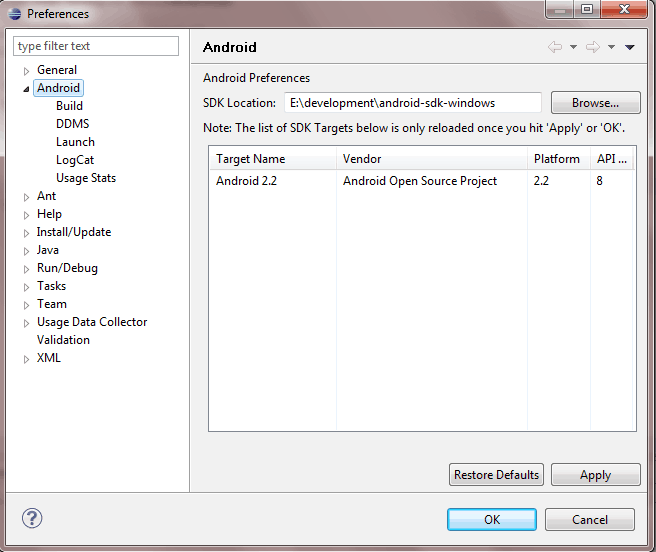Select the XML preferences category
656x552 pixels.
pos(49,358)
